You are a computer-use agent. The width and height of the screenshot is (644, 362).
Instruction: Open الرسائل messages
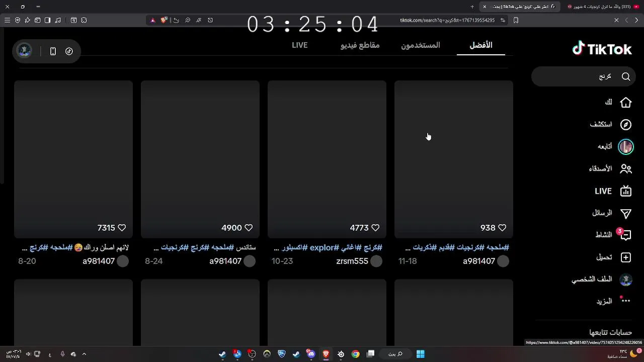(x=611, y=213)
